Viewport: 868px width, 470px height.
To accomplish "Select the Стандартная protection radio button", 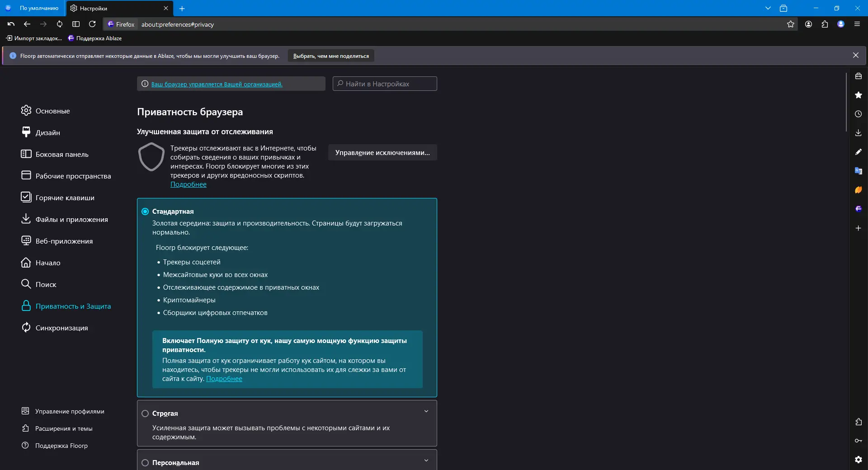I will pos(145,211).
